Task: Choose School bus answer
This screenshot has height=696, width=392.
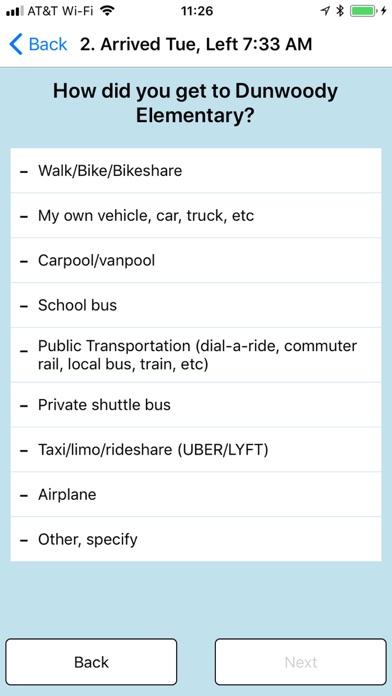Action: [x=196, y=305]
